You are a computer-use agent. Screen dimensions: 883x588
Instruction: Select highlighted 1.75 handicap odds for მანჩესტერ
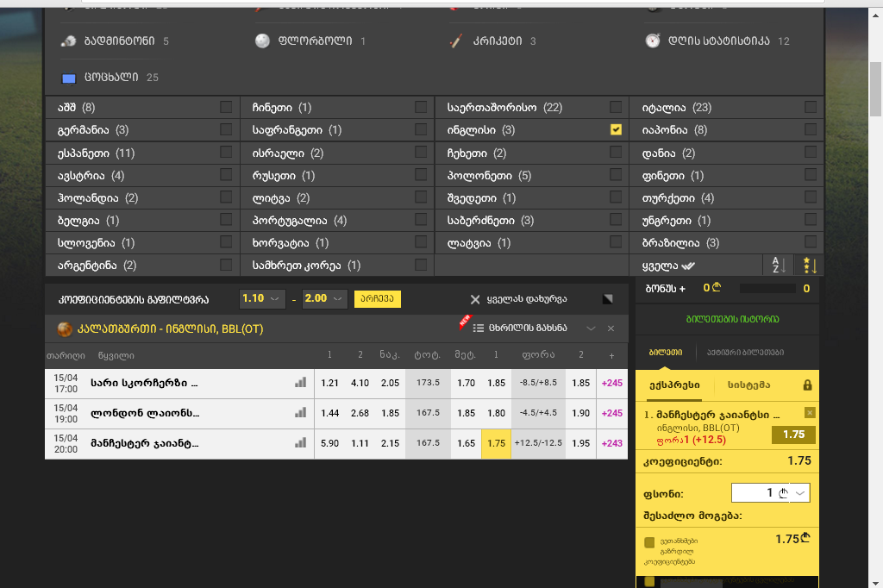tap(496, 443)
